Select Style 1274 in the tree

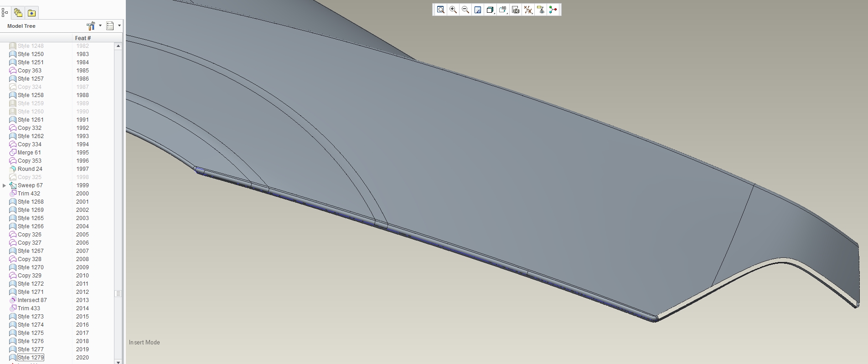coord(31,325)
